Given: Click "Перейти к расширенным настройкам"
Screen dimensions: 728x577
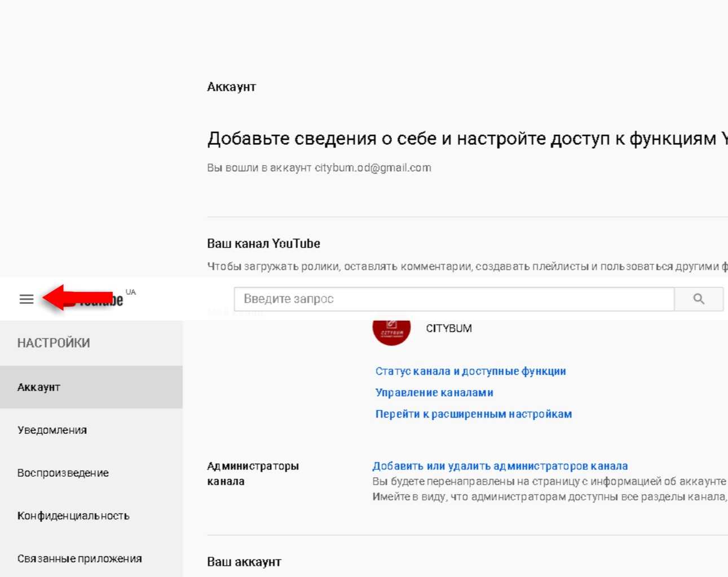Looking at the screenshot, I should point(473,414).
